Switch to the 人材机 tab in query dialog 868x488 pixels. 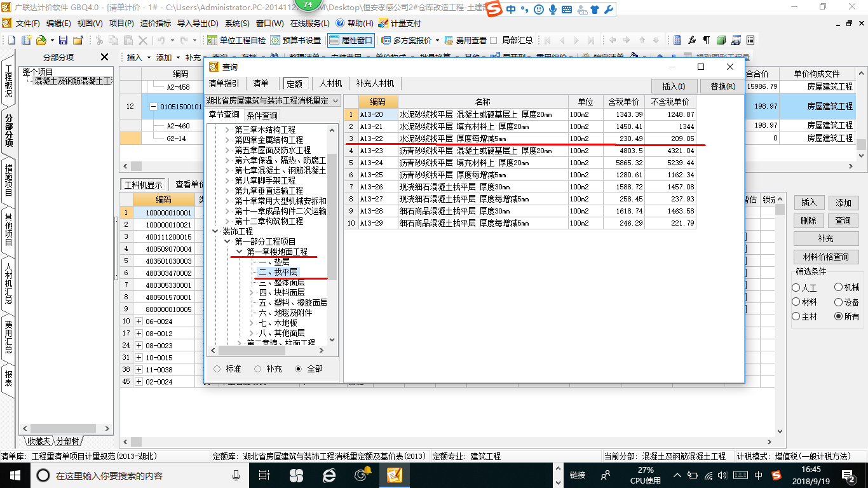(330, 83)
